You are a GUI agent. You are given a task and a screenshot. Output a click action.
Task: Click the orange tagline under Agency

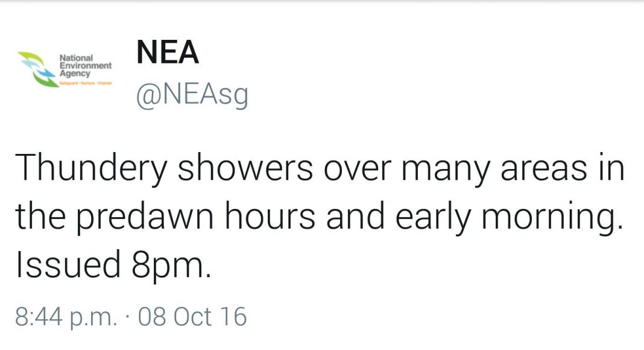click(x=86, y=83)
